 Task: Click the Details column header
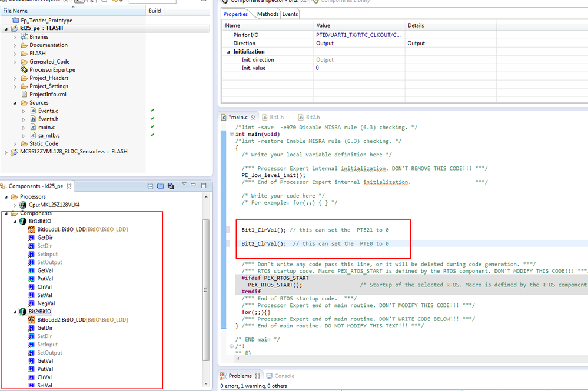(x=451, y=25)
